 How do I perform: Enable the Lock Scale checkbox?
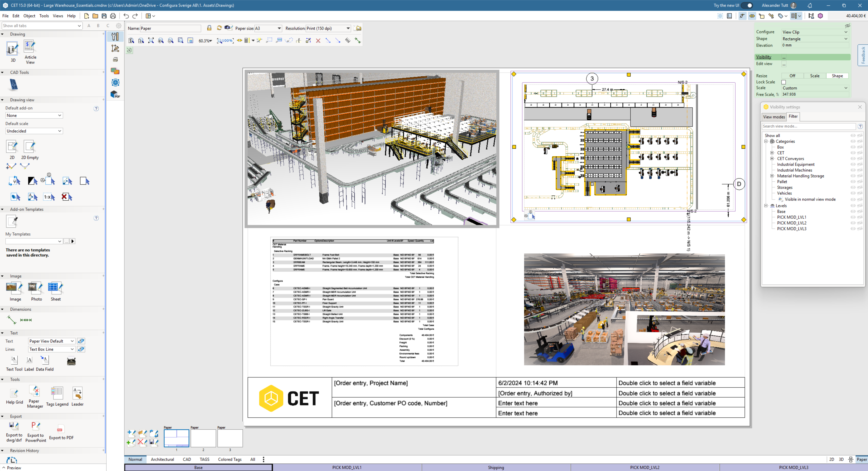[783, 82]
